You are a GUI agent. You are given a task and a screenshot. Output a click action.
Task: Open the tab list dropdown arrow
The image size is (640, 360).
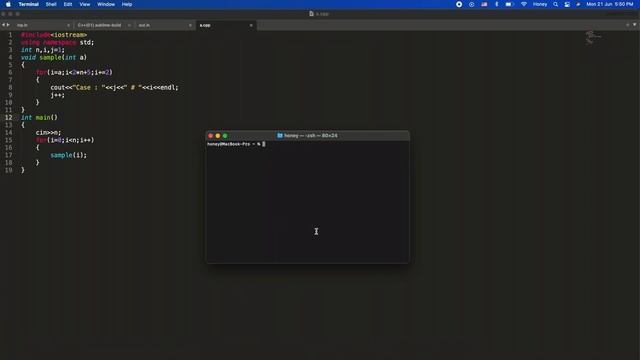(634, 25)
